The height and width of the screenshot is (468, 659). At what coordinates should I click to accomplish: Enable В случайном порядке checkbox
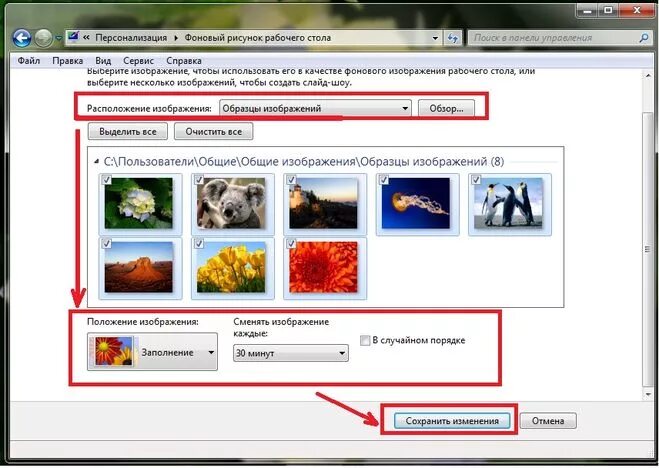point(365,341)
